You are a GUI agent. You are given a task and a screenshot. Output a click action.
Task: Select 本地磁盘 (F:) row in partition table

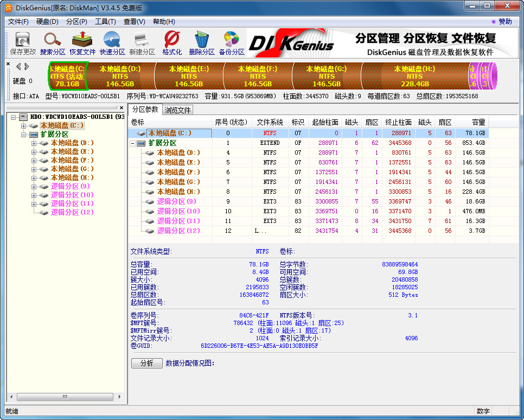click(x=309, y=172)
